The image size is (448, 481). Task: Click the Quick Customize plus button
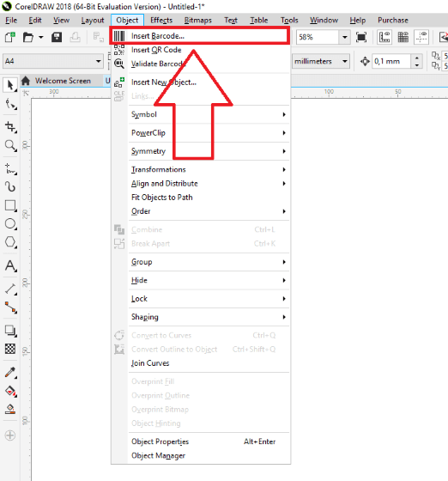point(10,435)
